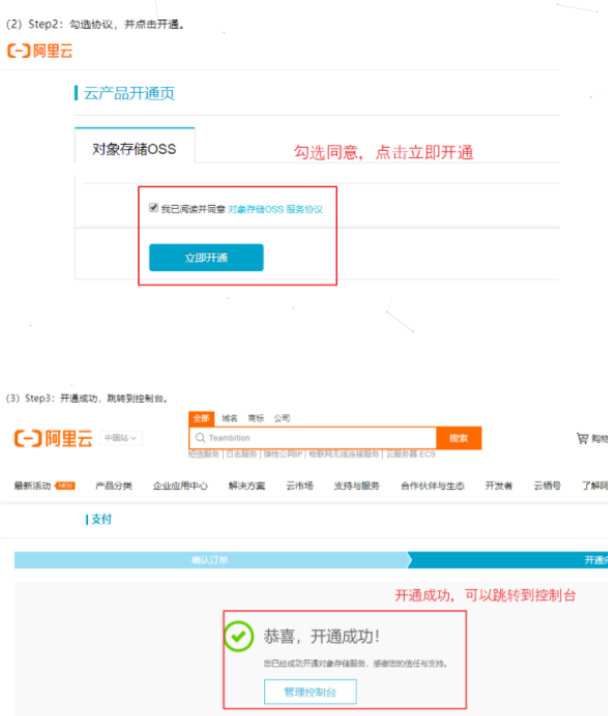Click the green success checkmark icon

[x=238, y=636]
